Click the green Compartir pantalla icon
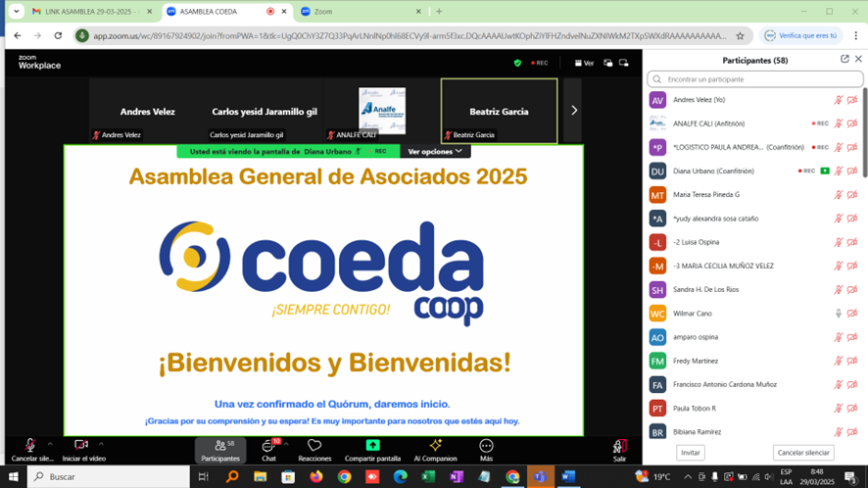This screenshot has width=868, height=488. [372, 446]
